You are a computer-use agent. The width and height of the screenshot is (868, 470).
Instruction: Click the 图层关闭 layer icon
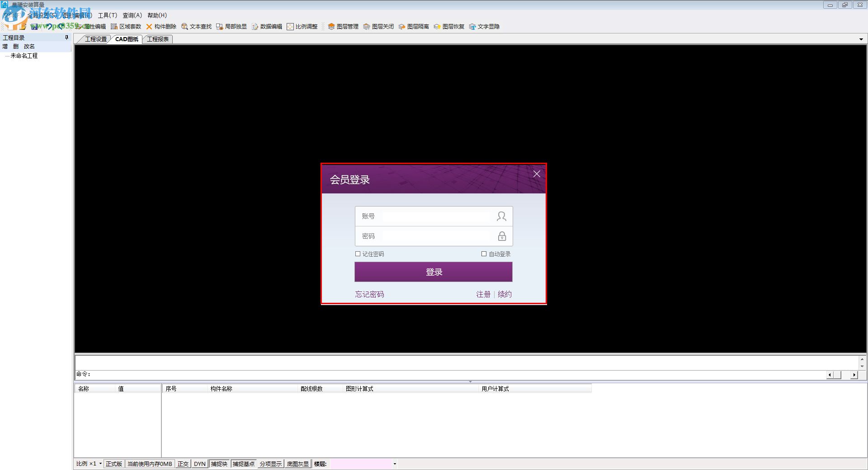coord(367,27)
